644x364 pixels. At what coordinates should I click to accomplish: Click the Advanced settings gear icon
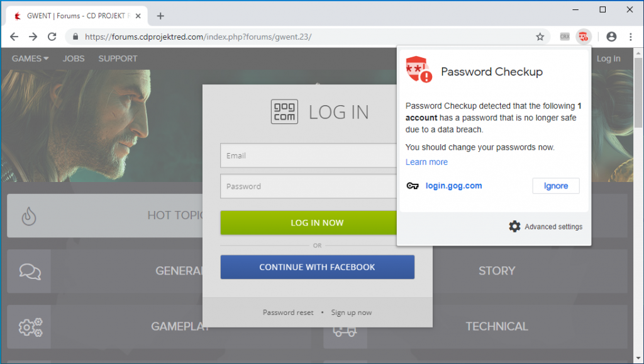[514, 226]
